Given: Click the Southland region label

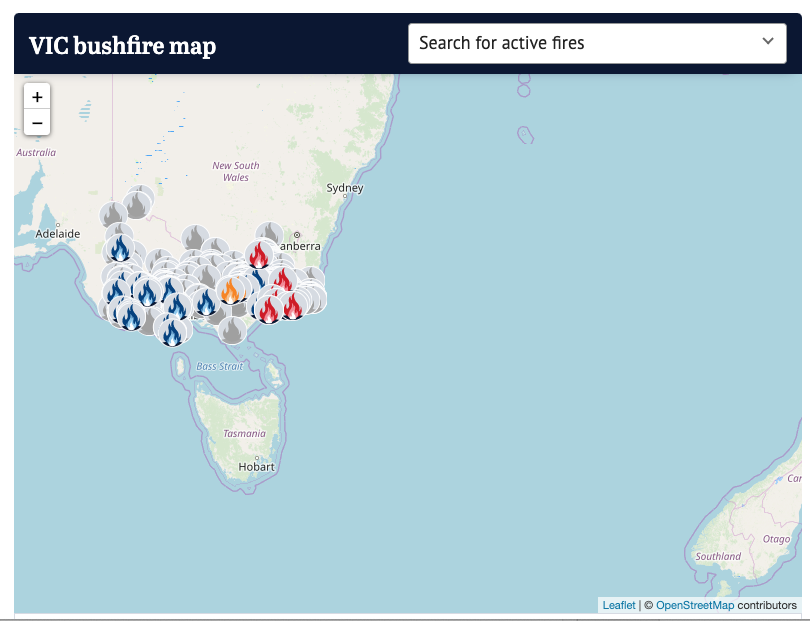Looking at the screenshot, I should click(718, 556).
